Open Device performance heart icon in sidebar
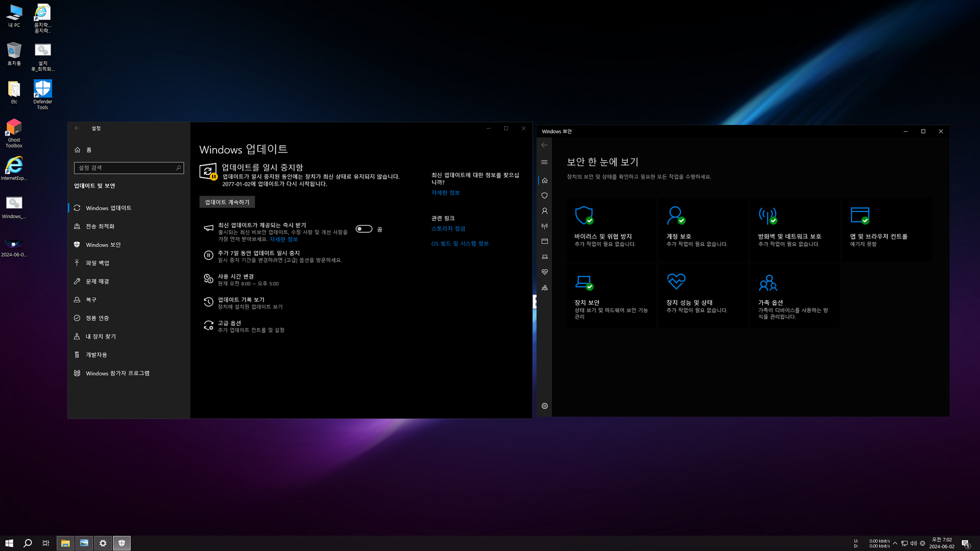The height and width of the screenshot is (551, 980). (545, 272)
